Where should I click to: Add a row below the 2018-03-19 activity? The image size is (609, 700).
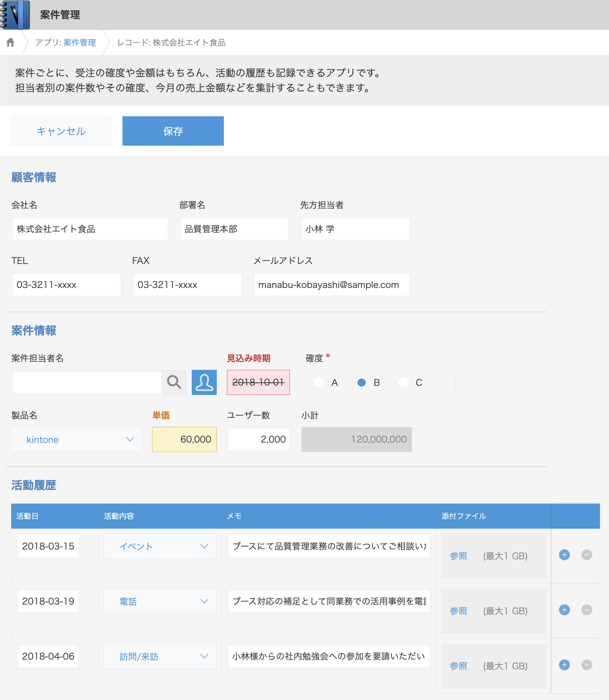pyautogui.click(x=564, y=610)
